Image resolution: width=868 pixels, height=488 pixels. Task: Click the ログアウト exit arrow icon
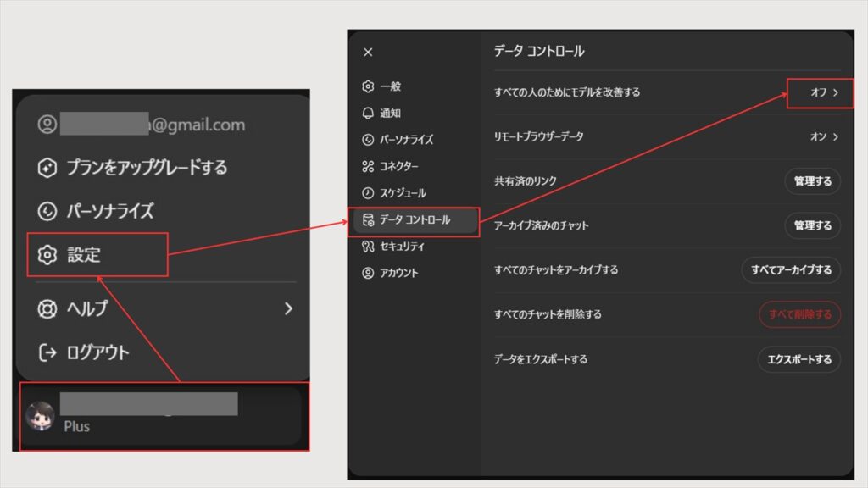(47, 352)
